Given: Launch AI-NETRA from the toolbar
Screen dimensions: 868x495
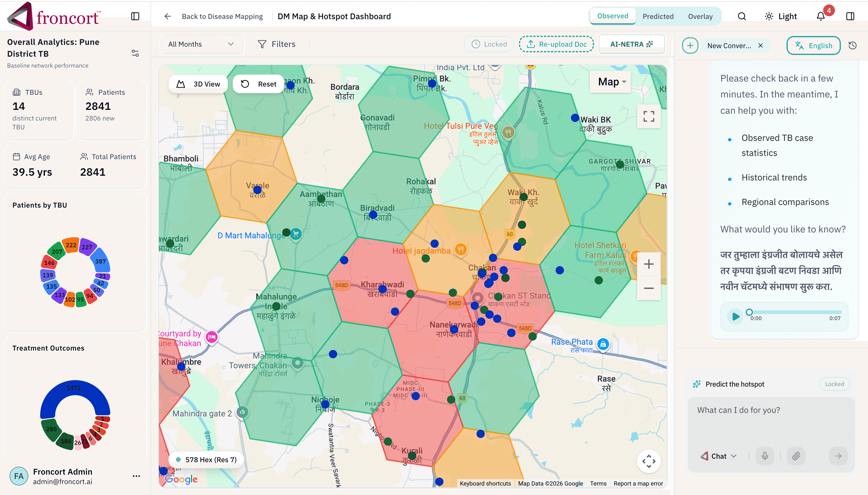Looking at the screenshot, I should pos(631,44).
